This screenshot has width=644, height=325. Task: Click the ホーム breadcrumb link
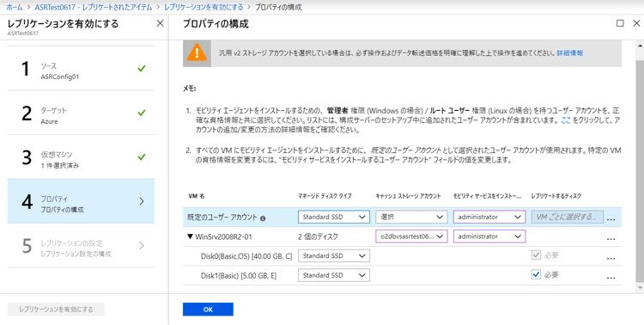pos(15,8)
